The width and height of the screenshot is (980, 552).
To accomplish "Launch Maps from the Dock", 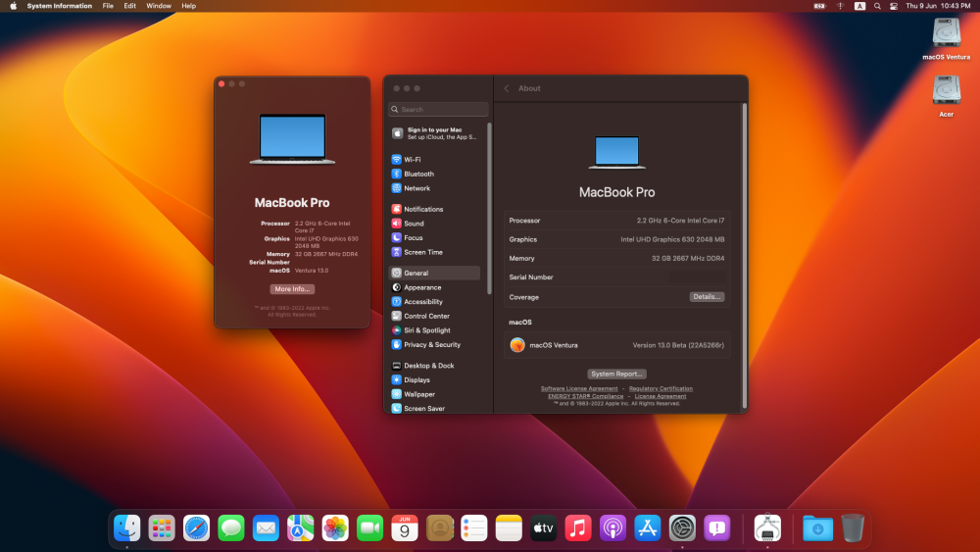I will pos(301,528).
